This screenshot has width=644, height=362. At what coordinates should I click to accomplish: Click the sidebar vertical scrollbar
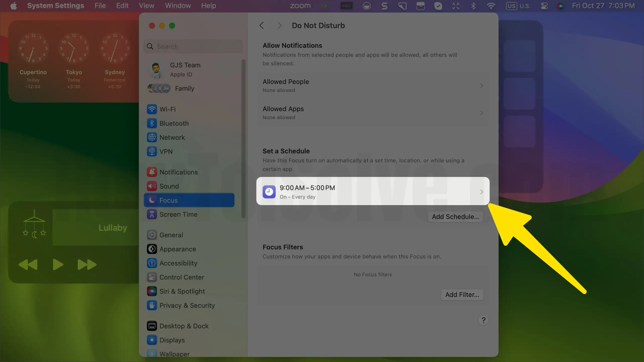point(243,139)
